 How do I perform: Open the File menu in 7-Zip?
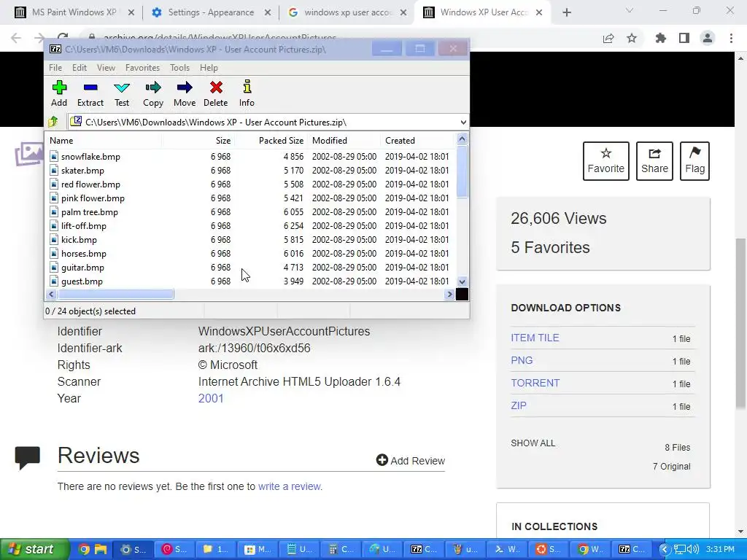point(55,68)
